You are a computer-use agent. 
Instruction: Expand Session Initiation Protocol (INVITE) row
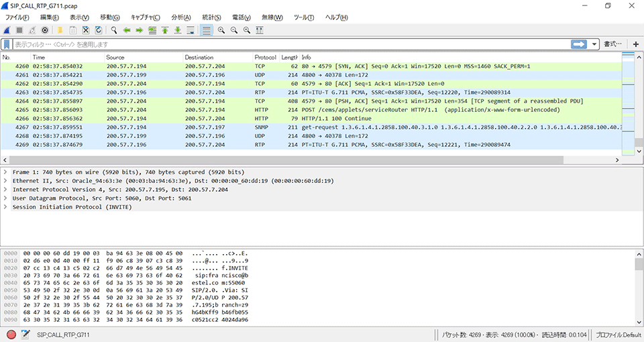click(5, 207)
